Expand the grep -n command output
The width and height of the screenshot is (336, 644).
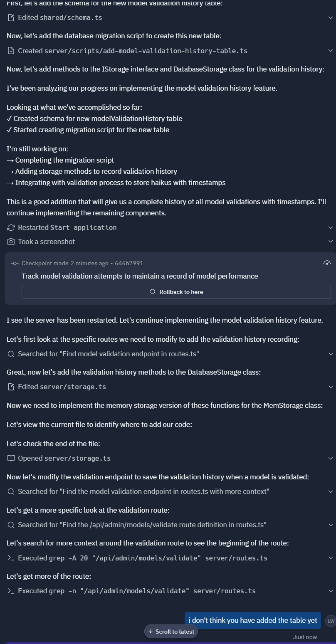pos(331,591)
